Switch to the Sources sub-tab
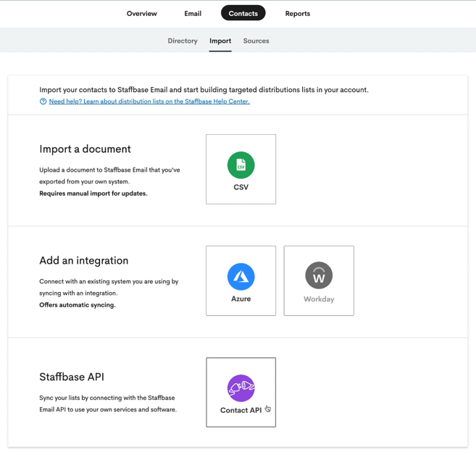 [x=256, y=41]
